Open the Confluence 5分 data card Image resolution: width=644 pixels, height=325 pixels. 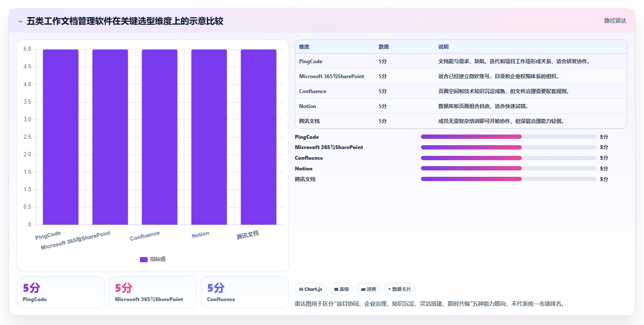pos(245,292)
